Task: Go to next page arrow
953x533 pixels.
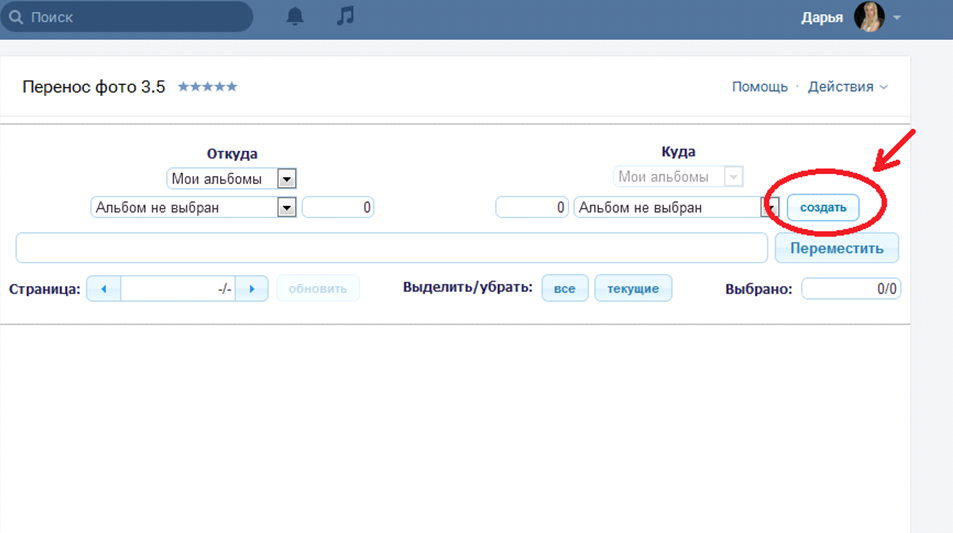Action: (x=253, y=289)
